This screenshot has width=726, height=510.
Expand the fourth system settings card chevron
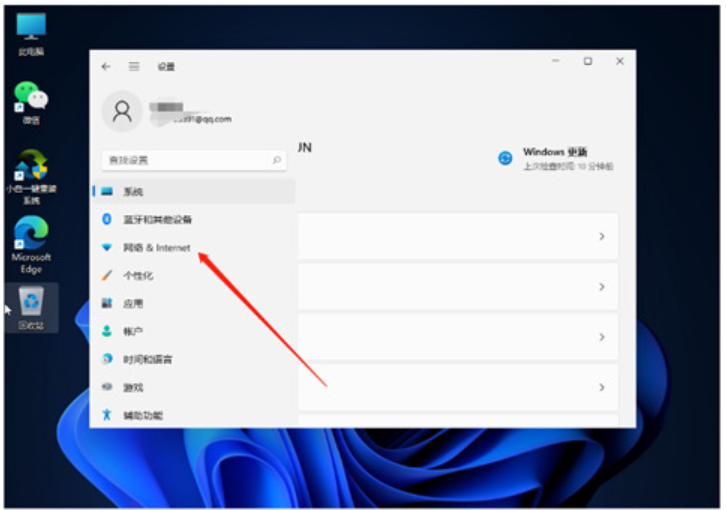(x=601, y=387)
